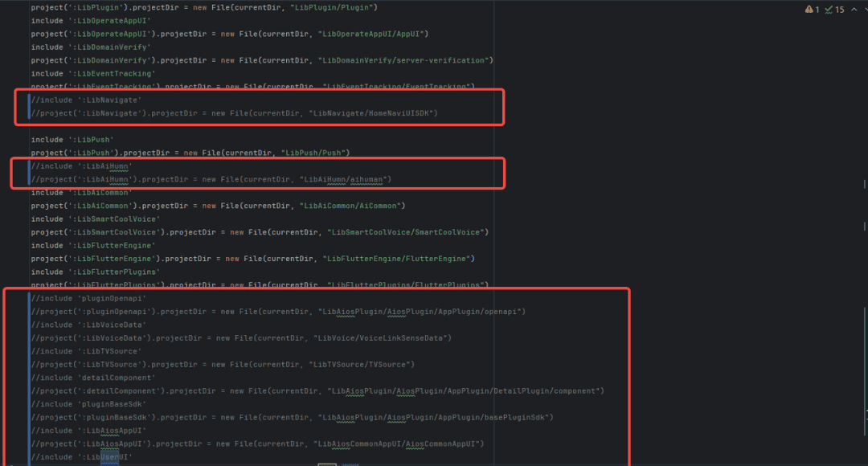
Task: Click the include ':LibEventTracking' line
Action: [x=93, y=74]
